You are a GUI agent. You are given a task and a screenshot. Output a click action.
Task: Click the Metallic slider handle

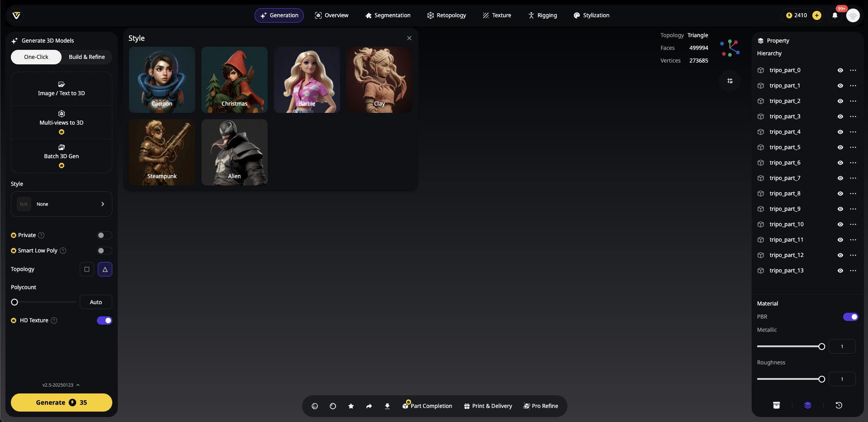(822, 347)
